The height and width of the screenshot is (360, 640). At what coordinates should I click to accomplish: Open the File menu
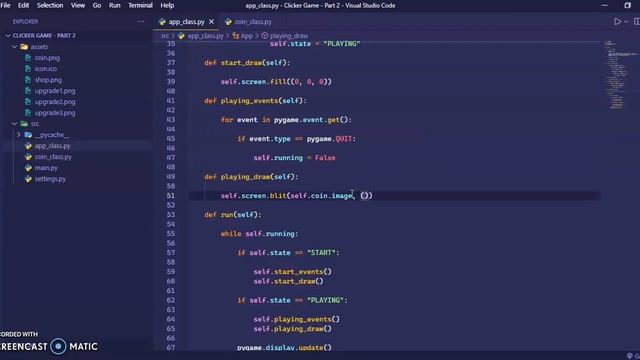tap(6, 5)
